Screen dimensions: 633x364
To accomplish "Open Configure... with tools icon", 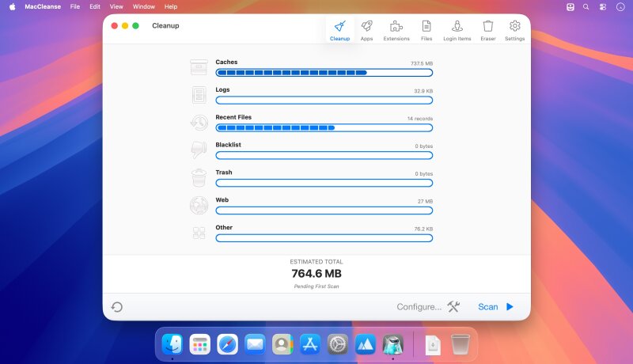I will click(x=428, y=307).
